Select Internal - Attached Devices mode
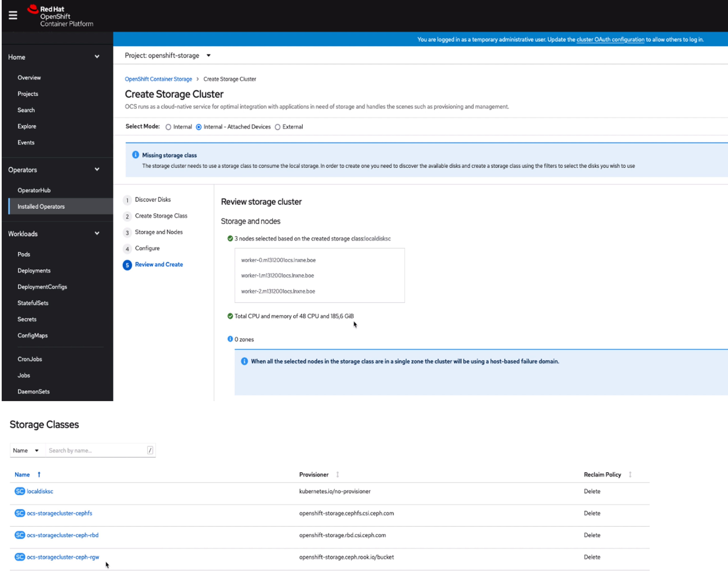Viewport: 728px width, 581px height. click(199, 127)
